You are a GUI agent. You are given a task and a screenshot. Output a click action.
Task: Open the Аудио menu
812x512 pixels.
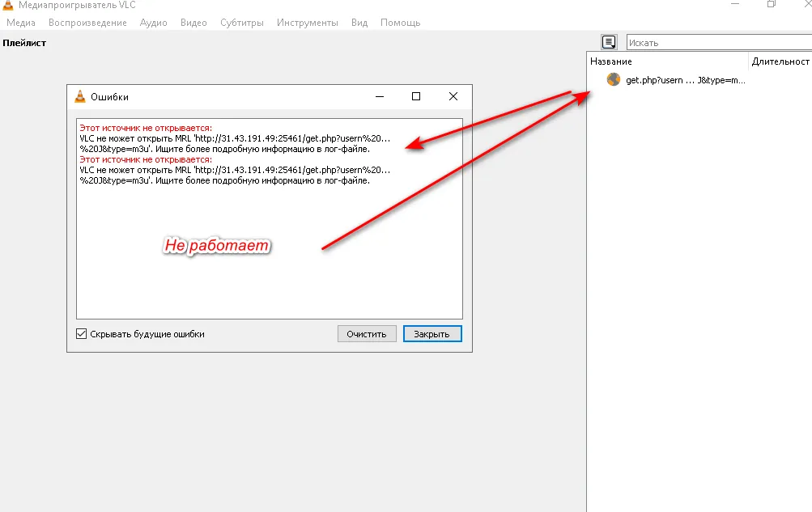click(x=153, y=23)
